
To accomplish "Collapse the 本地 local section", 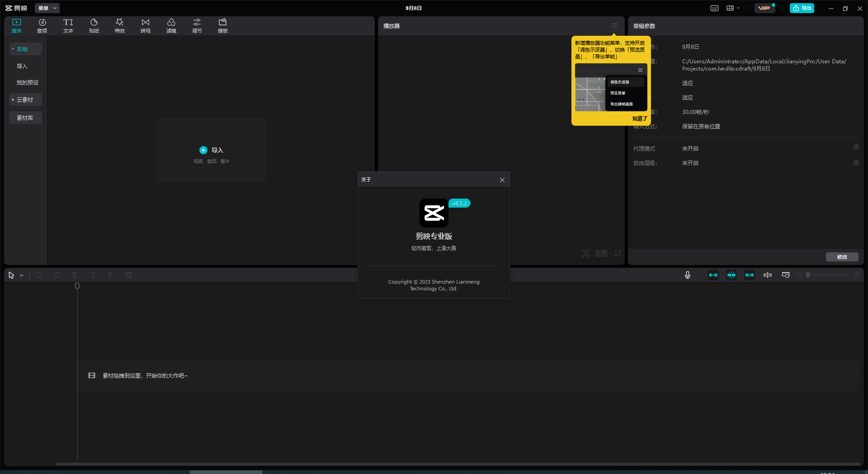I will 26,49.
